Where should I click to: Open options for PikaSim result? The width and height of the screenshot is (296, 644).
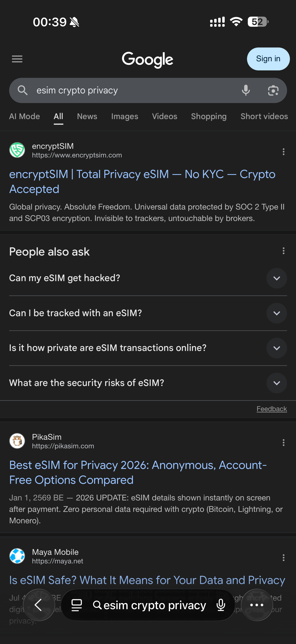pyautogui.click(x=283, y=443)
